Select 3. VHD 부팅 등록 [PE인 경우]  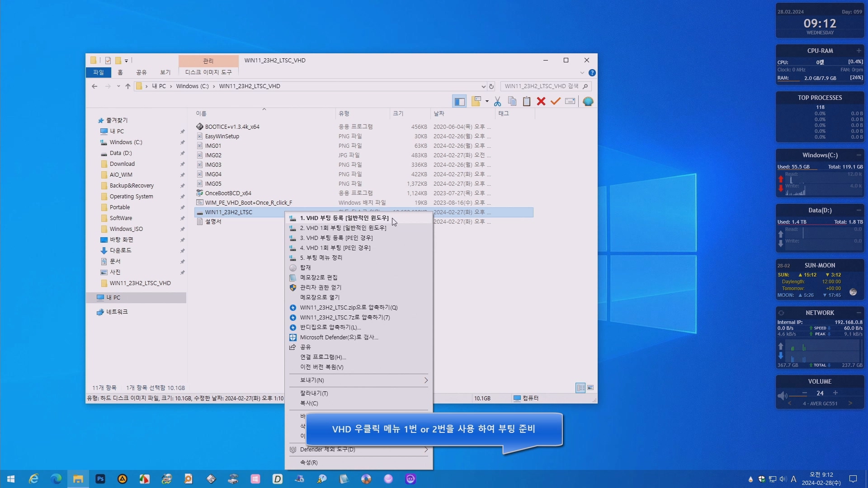click(x=359, y=238)
